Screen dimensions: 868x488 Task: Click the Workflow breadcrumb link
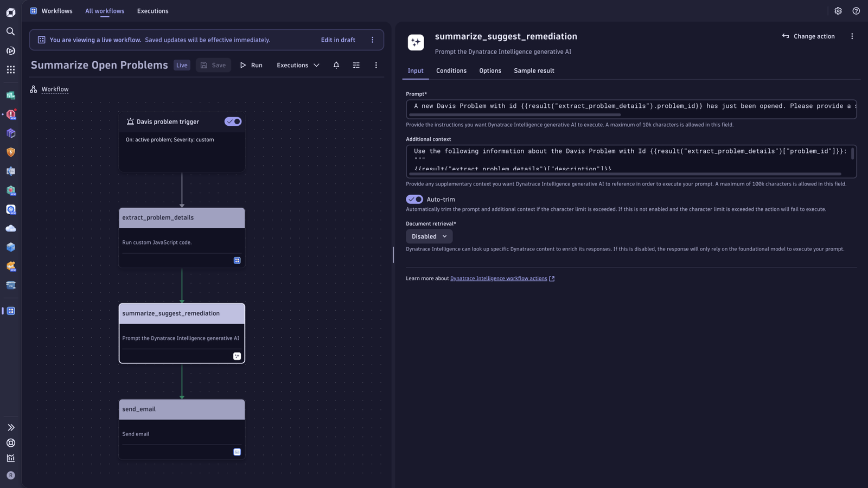pos(55,89)
